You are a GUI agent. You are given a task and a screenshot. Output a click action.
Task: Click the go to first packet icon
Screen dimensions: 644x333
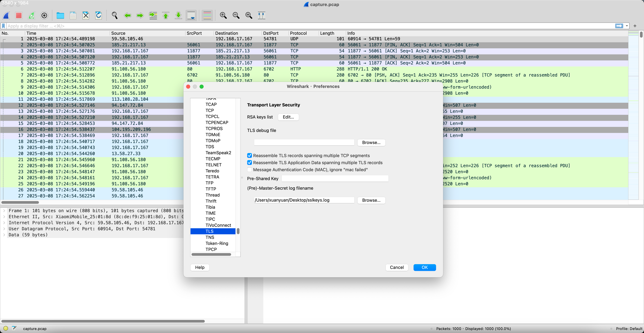[166, 15]
